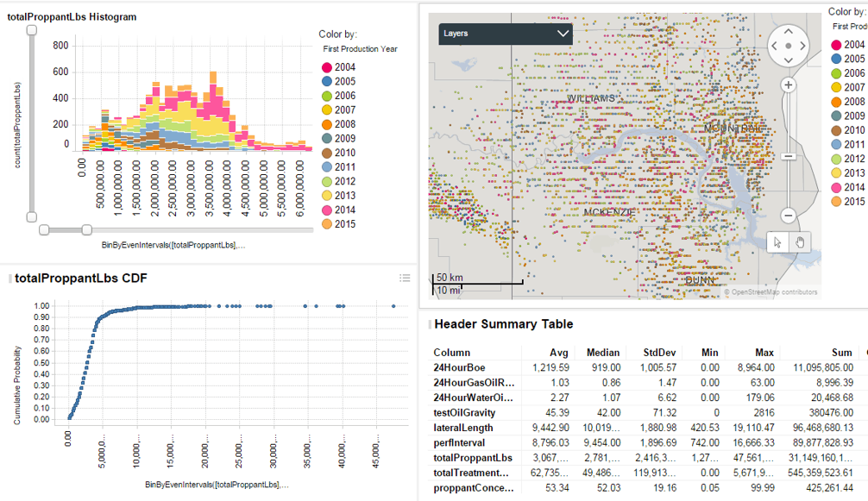
Task: Pan the map right with the navigation arrow
Action: [804, 46]
